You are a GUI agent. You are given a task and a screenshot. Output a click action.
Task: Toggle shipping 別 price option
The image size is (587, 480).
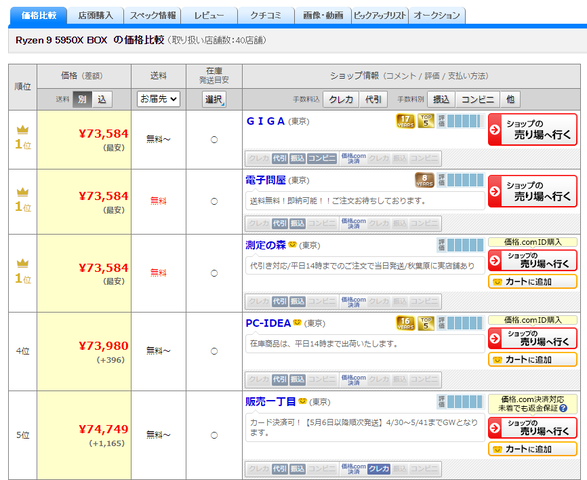point(82,99)
